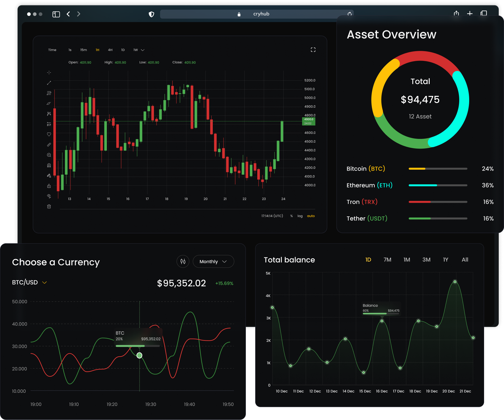Select the trend line drawing tool
This screenshot has height=420, width=504.
49,83
